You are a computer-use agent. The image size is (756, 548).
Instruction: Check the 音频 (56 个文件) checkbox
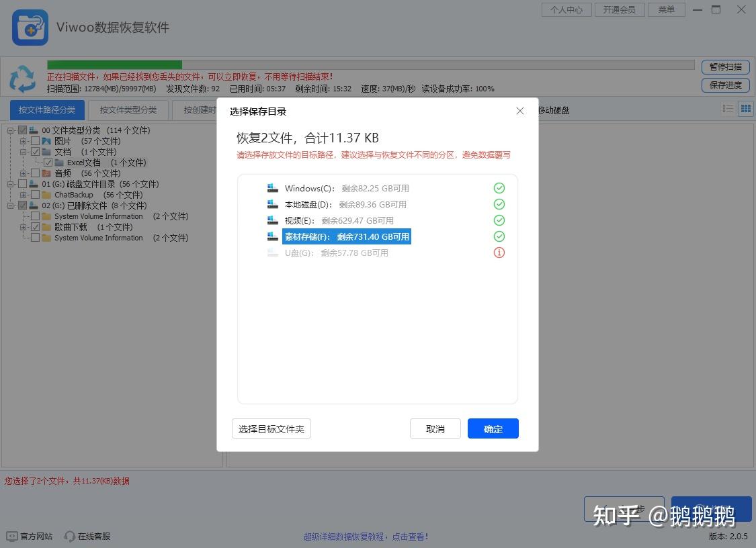[x=35, y=173]
